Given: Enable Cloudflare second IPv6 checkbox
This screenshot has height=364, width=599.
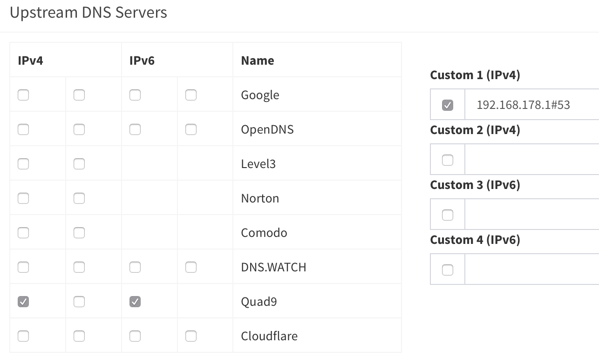Looking at the screenshot, I should (x=191, y=336).
